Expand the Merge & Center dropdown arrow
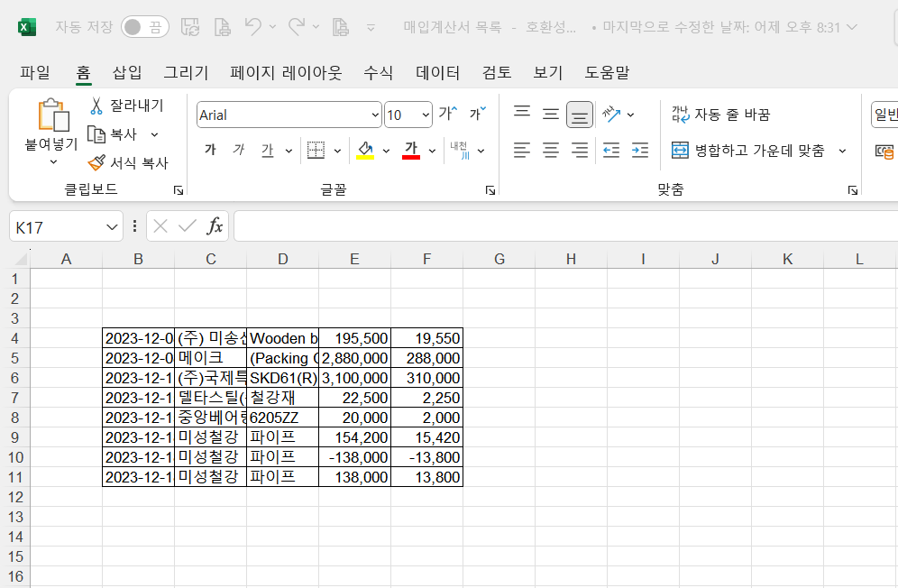 [x=842, y=151]
